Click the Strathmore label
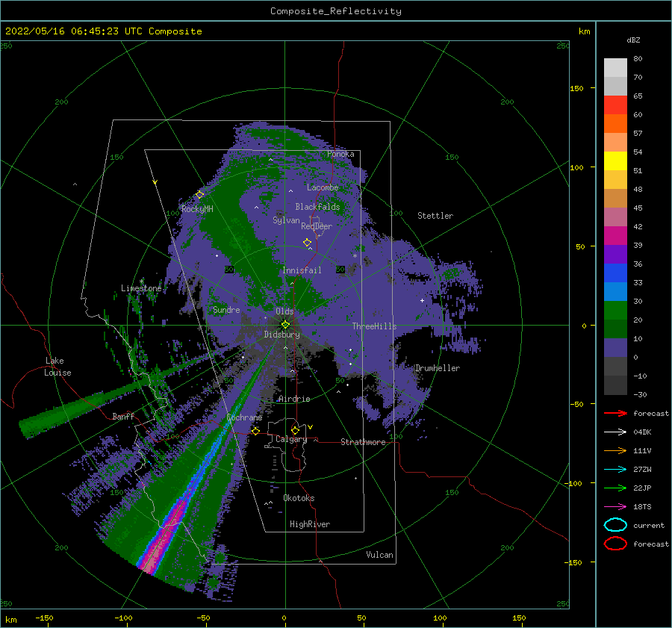This screenshot has height=628, width=672. point(363,442)
